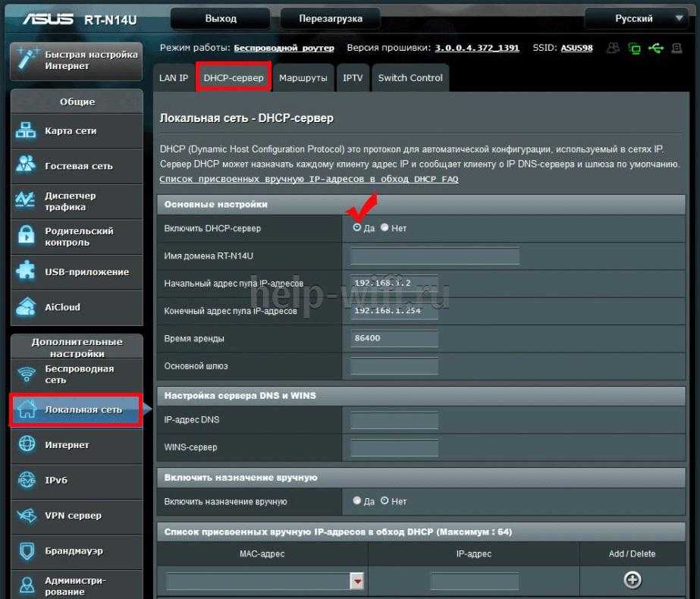The image size is (700, 599).
Task: Select "Нет" for Включить DHCP-сервер
Action: coord(385,227)
